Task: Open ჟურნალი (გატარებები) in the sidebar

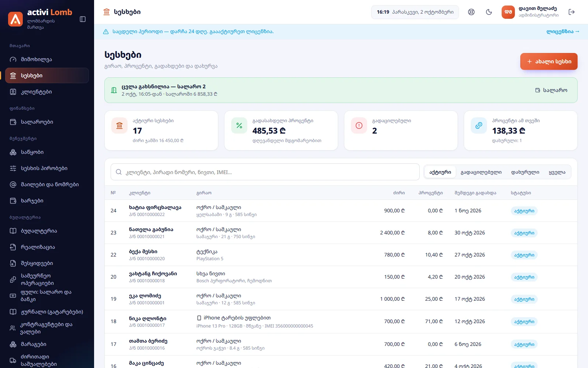Action: [x=47, y=312]
